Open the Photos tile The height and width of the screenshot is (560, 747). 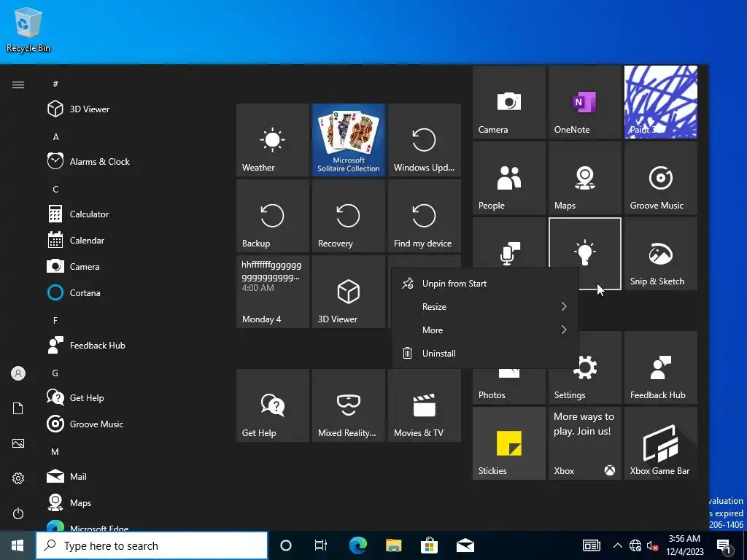pos(508,386)
